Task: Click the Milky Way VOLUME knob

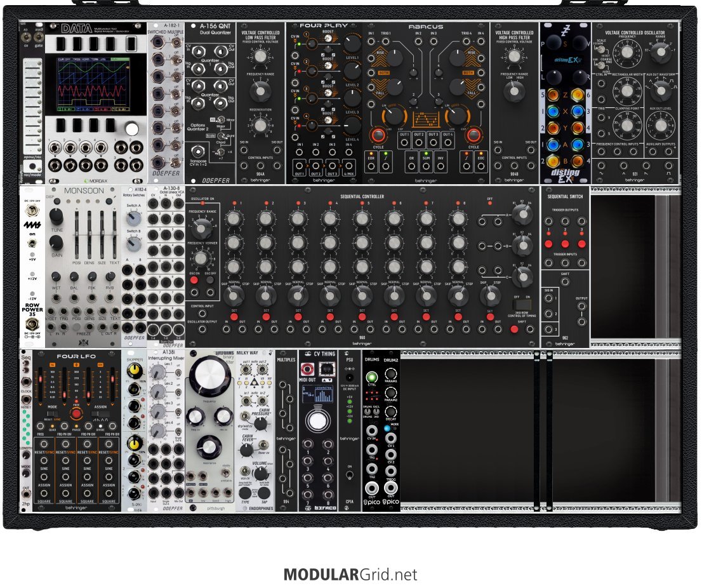Action: pyautogui.click(x=261, y=473)
